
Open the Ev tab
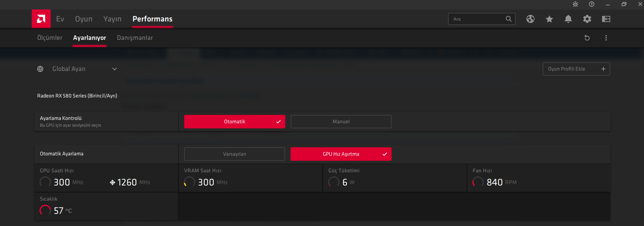pyautogui.click(x=60, y=19)
